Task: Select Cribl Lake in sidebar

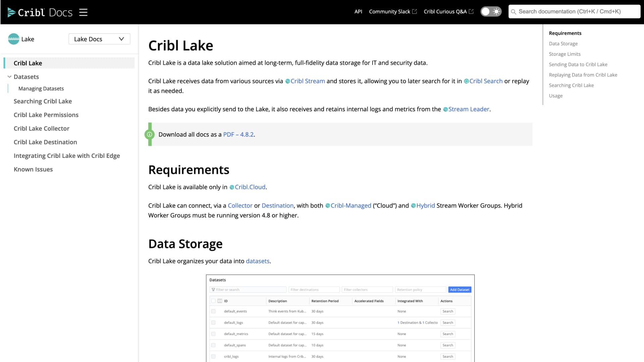Action: pos(69,63)
